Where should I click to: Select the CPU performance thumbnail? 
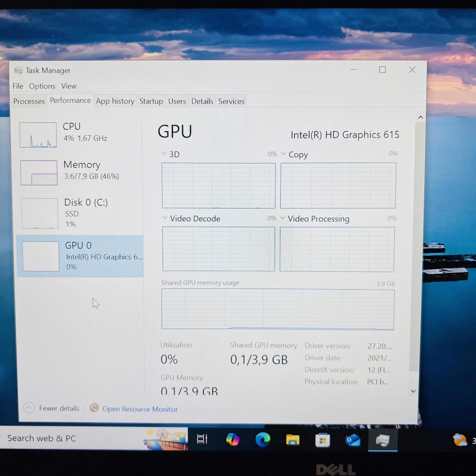[38, 135]
